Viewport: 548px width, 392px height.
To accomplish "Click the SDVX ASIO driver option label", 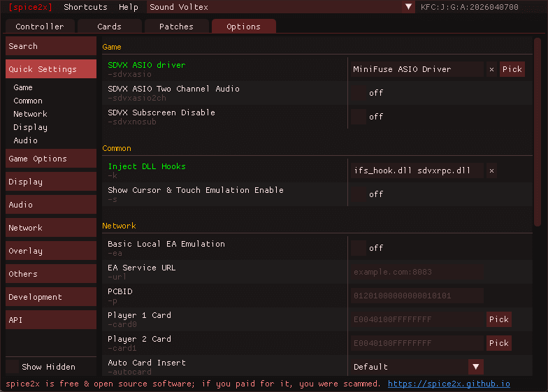I will pos(147,65).
